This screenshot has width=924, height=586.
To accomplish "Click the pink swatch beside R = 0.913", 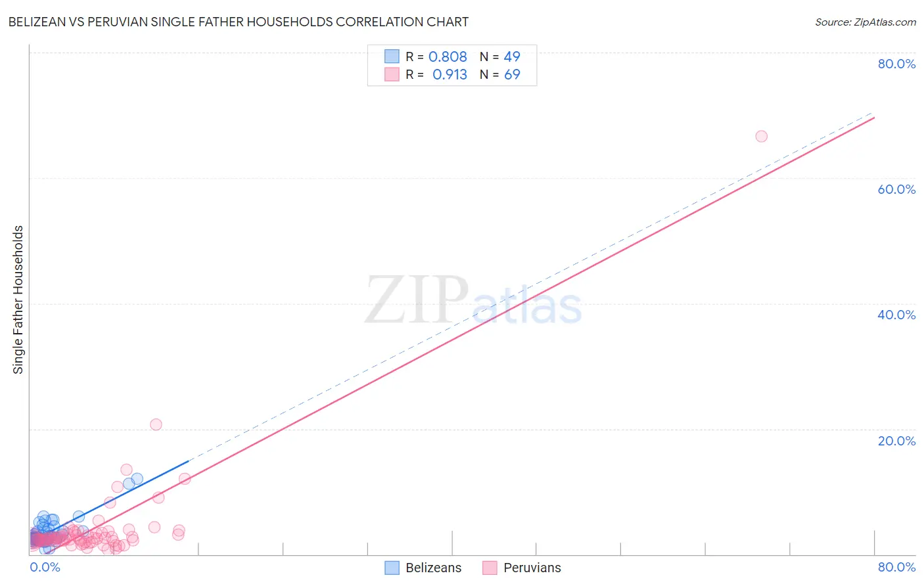I will coord(392,74).
